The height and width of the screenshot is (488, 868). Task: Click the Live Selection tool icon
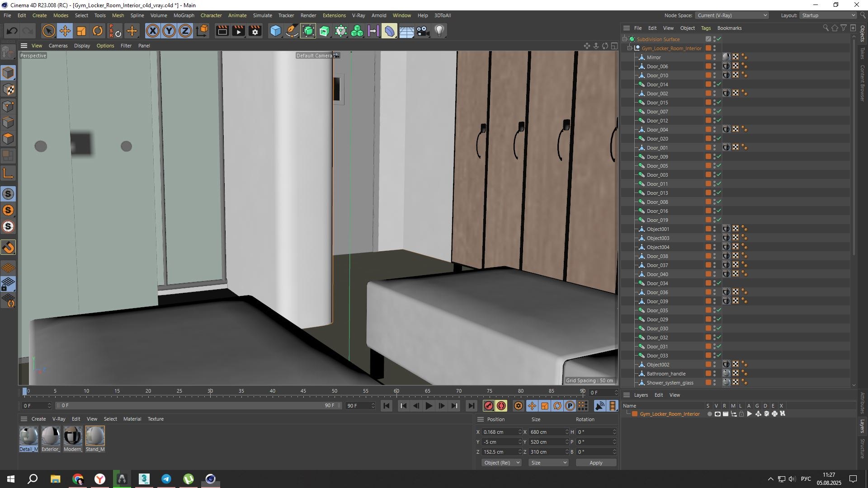pyautogui.click(x=48, y=31)
